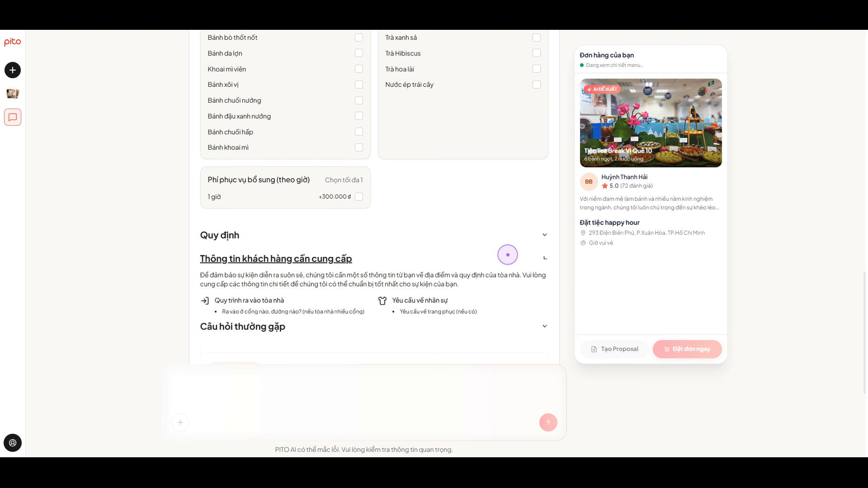Click the vendor description paragraph

(x=650, y=203)
